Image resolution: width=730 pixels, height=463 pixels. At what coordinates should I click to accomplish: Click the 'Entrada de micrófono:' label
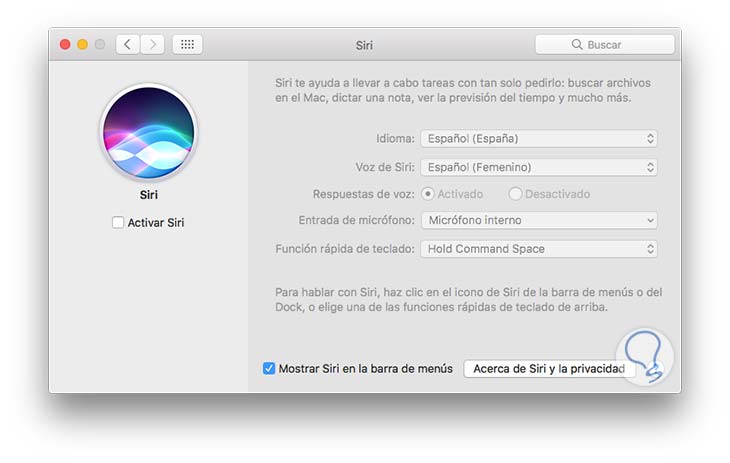(357, 220)
